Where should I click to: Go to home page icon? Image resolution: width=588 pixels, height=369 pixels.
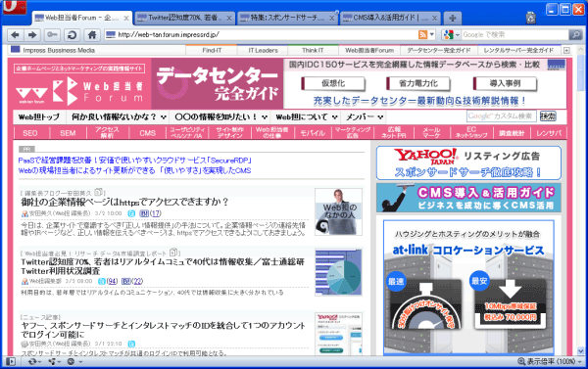click(92, 35)
